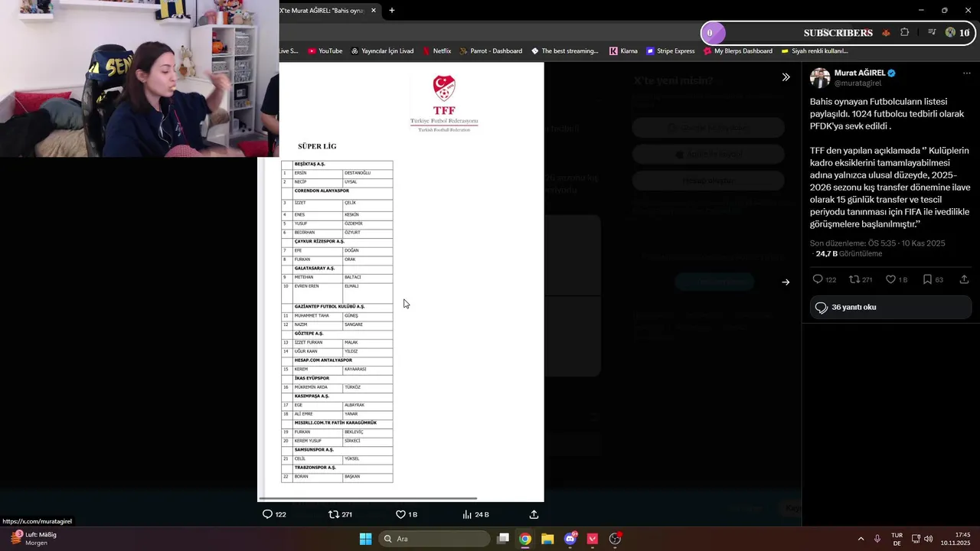Open Task View on the taskbar

pos(503,539)
